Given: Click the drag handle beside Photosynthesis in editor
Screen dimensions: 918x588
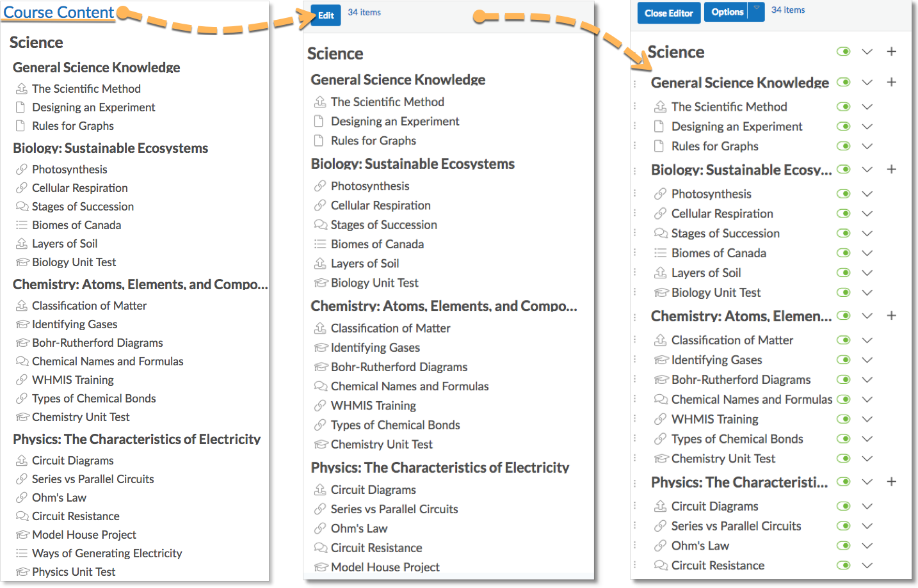Looking at the screenshot, I should click(x=634, y=194).
